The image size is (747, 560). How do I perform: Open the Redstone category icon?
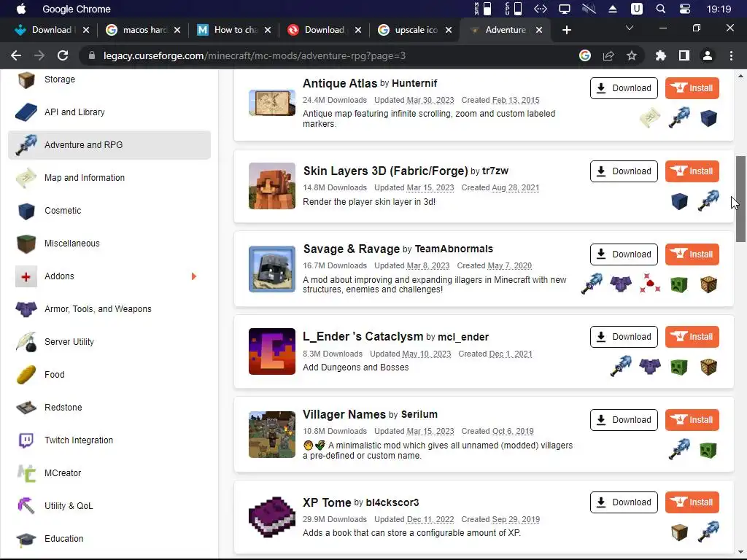pyautogui.click(x=26, y=408)
